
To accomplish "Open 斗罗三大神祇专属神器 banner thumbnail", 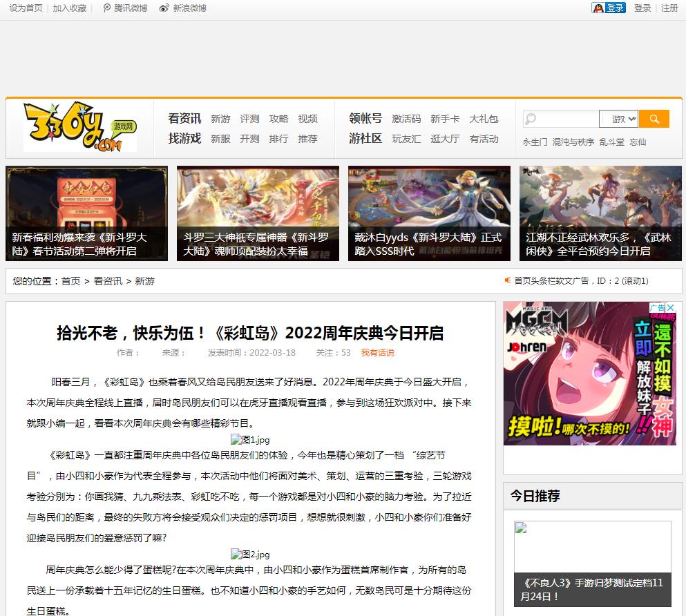I will click(258, 213).
